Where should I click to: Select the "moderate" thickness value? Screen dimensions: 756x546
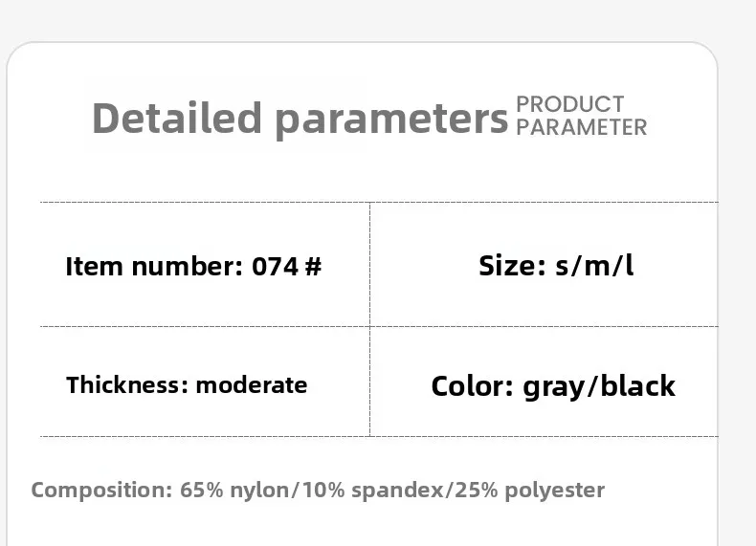(252, 385)
